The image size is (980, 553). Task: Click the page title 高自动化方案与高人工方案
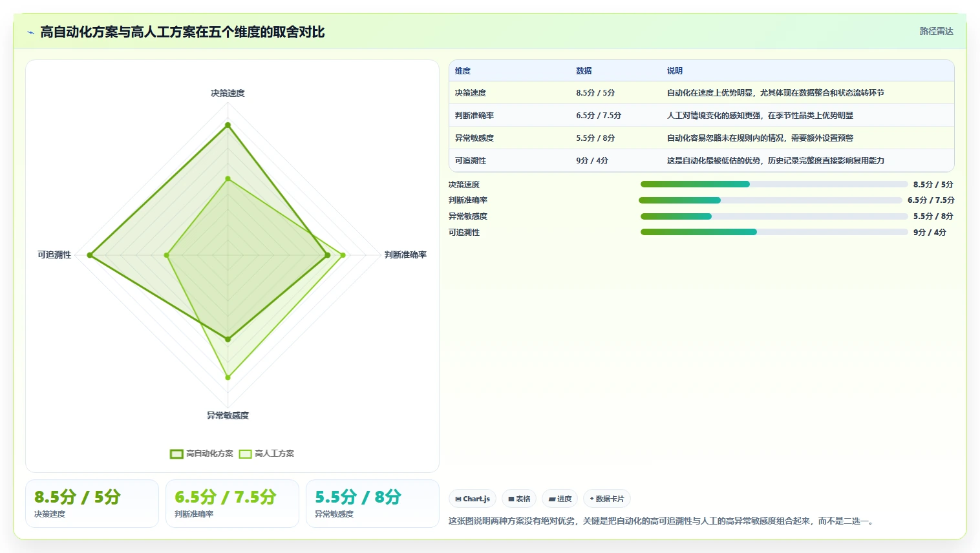(182, 32)
